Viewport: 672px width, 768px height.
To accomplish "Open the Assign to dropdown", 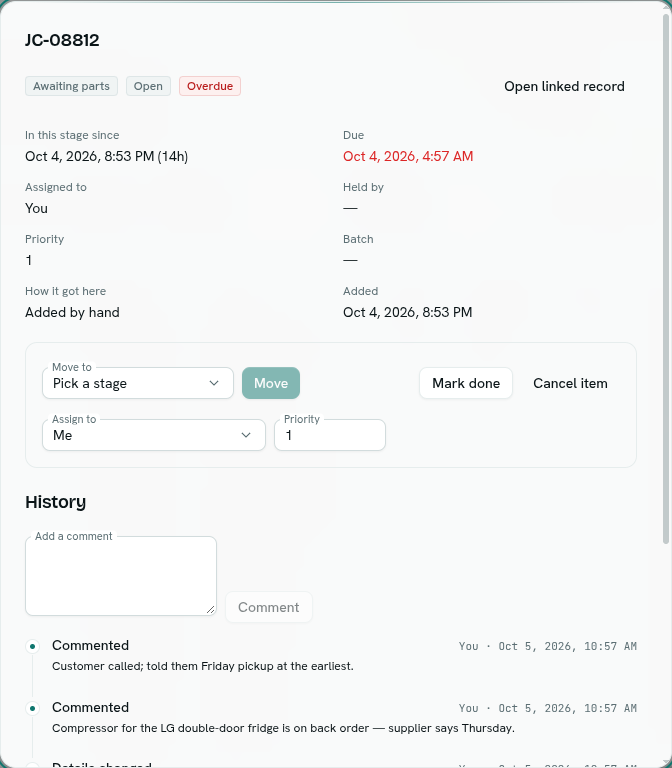I will click(154, 435).
